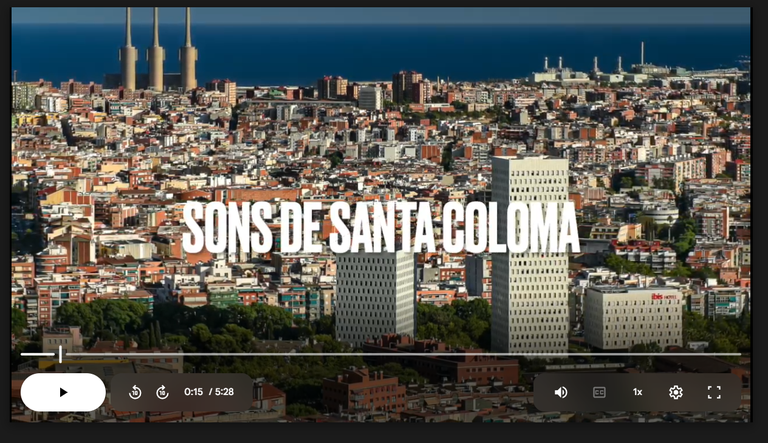Click the progress bar scrubber handle

(x=60, y=354)
